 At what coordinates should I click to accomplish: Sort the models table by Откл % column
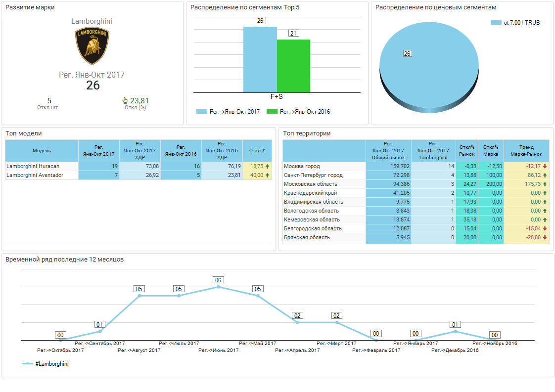[x=257, y=151]
